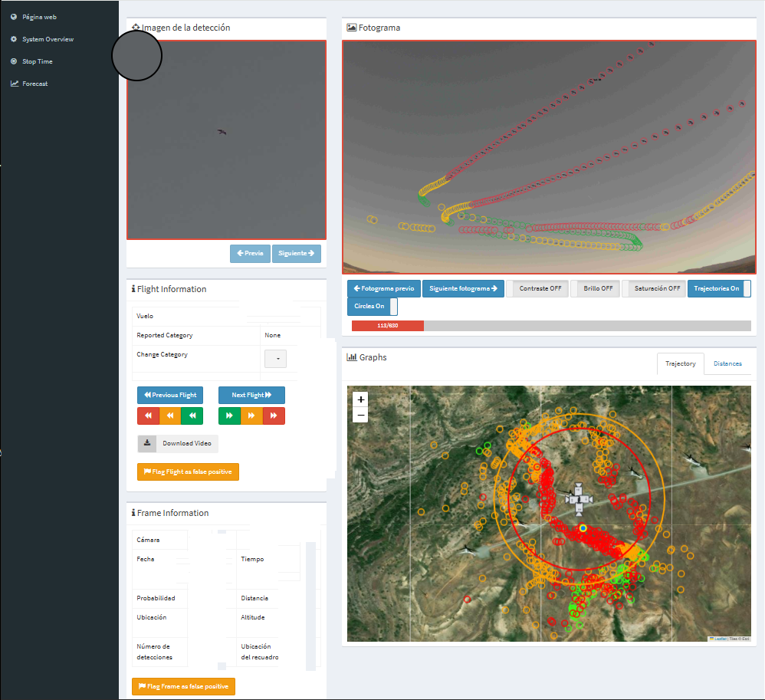Open the Forecast sidebar item
The height and width of the screenshot is (700, 765).
(x=34, y=84)
